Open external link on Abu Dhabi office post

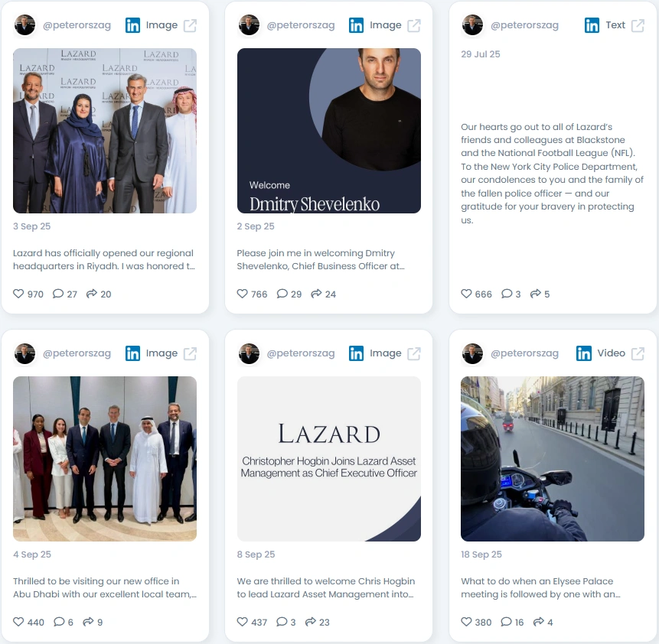coord(190,353)
